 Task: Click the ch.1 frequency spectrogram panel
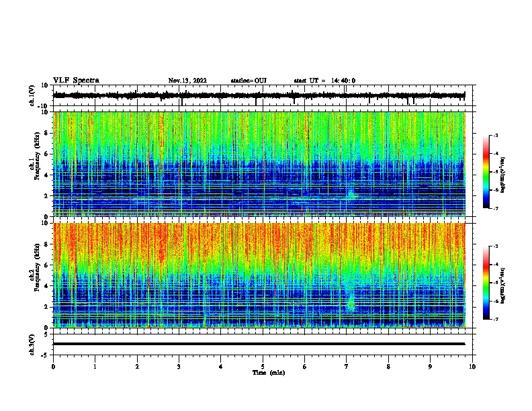coord(259,164)
